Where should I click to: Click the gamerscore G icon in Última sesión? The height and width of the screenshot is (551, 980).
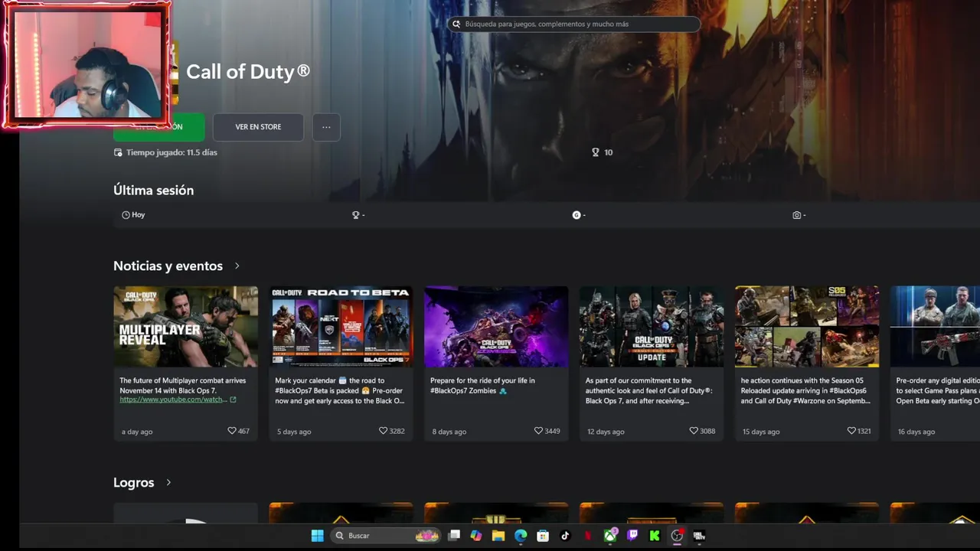[x=577, y=215]
